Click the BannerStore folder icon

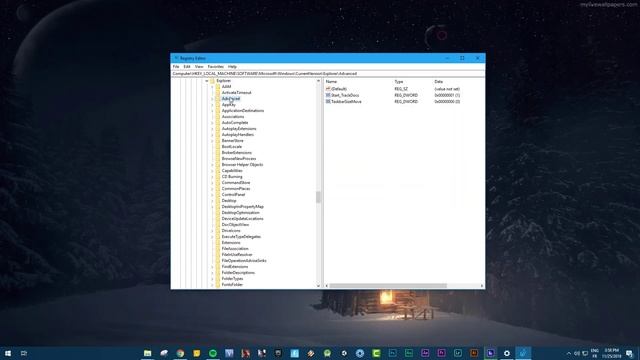[218, 141]
